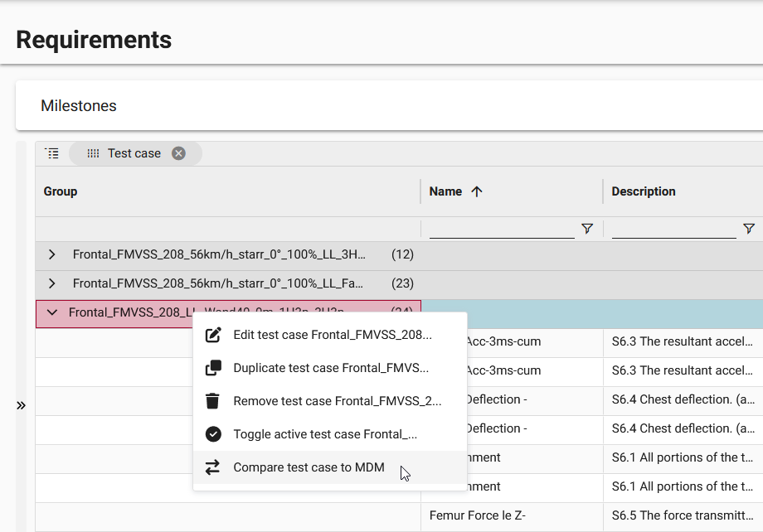Click the copy icon beside Duplicate test case
The height and width of the screenshot is (532, 763).
coord(213,368)
